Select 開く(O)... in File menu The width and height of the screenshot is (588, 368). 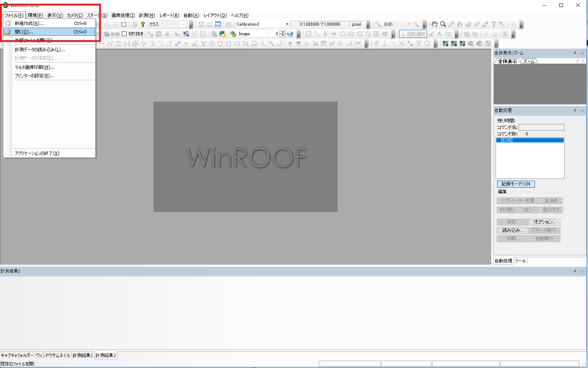[49, 32]
